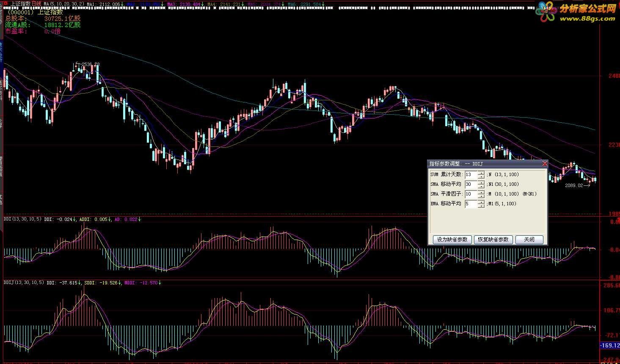Click the DDI(13,30,10,5) indicator label

point(23,219)
